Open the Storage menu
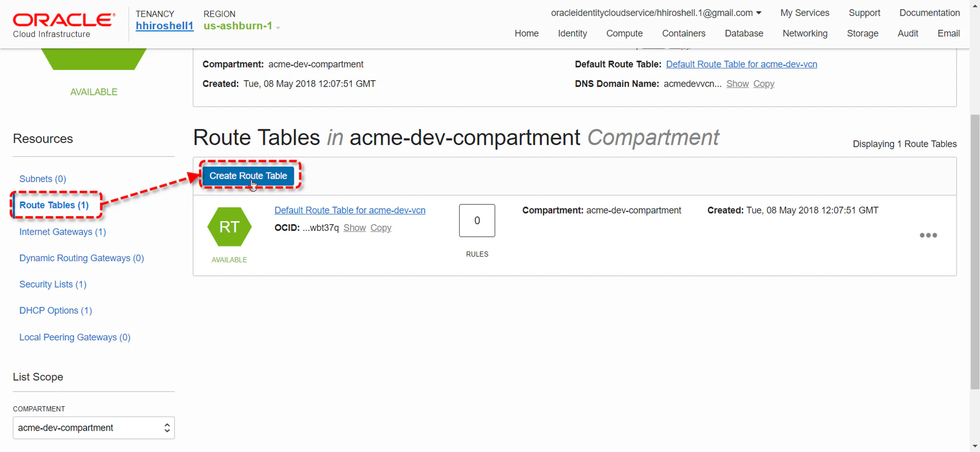Screen dimensions: 980x452 [862, 33]
